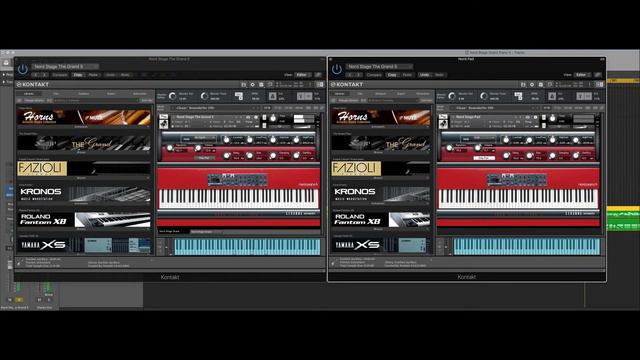Go to previous preset in Nord Pad window
The height and width of the screenshot is (360, 640).
[x=350, y=75]
